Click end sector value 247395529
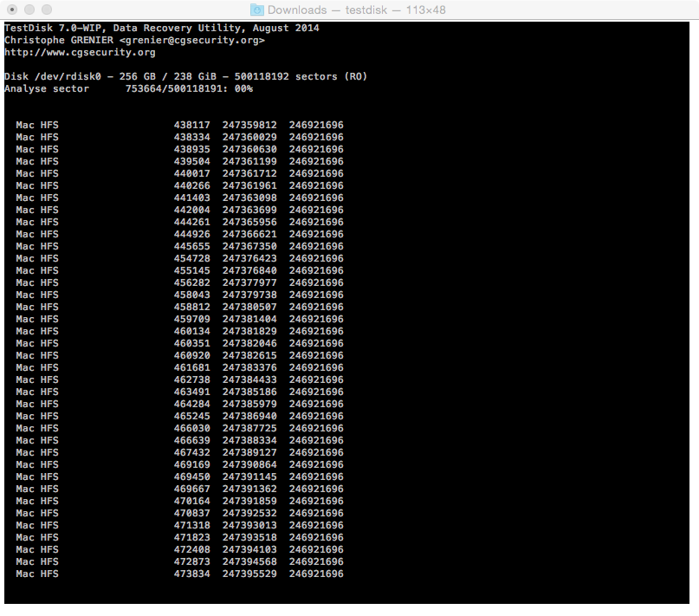Image resolution: width=699 pixels, height=616 pixels. [249, 574]
